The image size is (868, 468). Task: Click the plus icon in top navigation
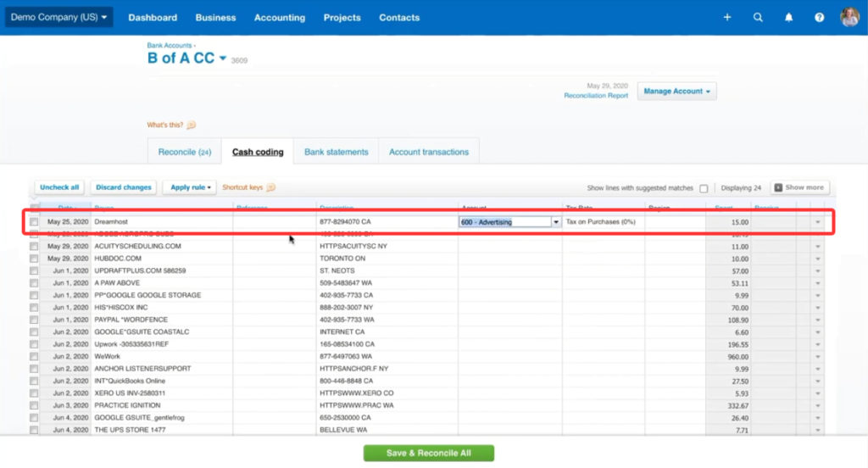727,17
